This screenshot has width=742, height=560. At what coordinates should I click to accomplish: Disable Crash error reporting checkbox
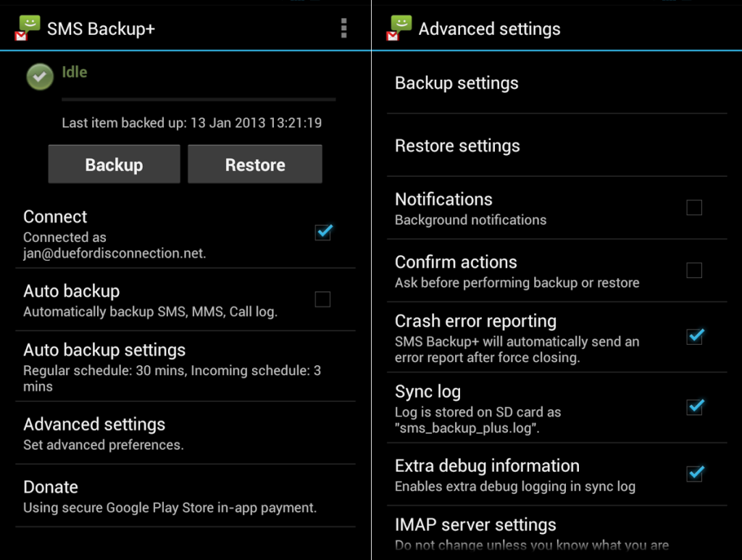695,336
